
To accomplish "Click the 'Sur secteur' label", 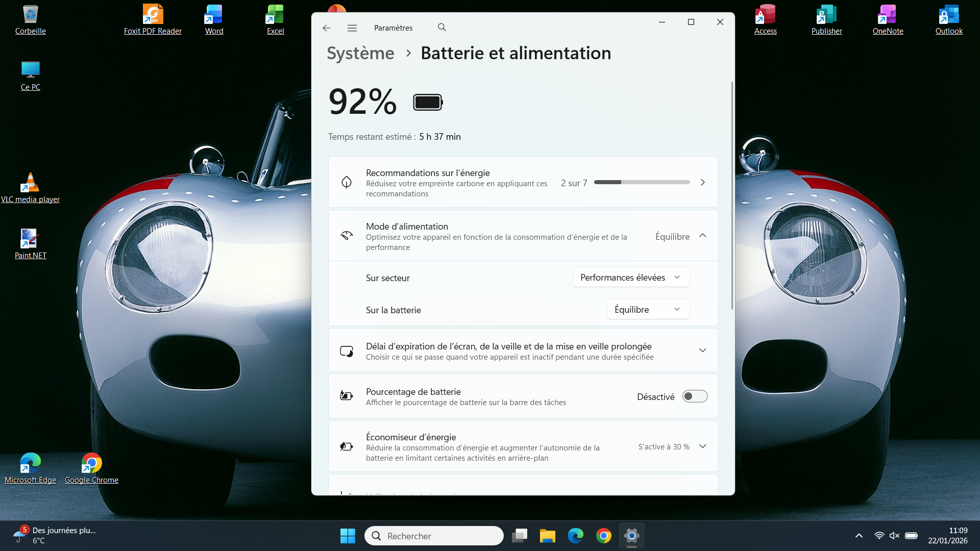I will click(x=388, y=278).
